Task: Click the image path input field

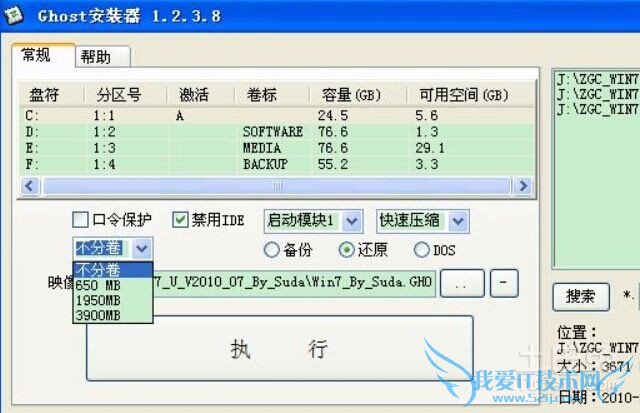Action: 294,282
